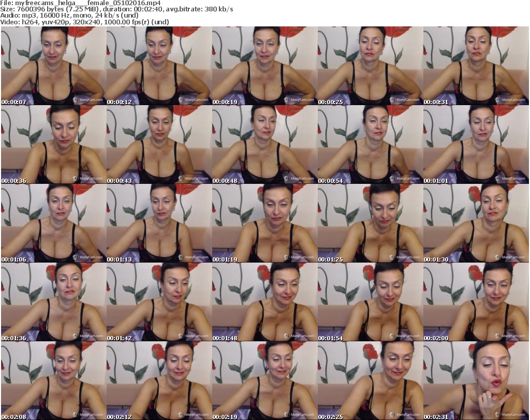Viewport: 530px width, 420px height.
Task: Select the final frame at 00:02:31
Action: coord(475,380)
